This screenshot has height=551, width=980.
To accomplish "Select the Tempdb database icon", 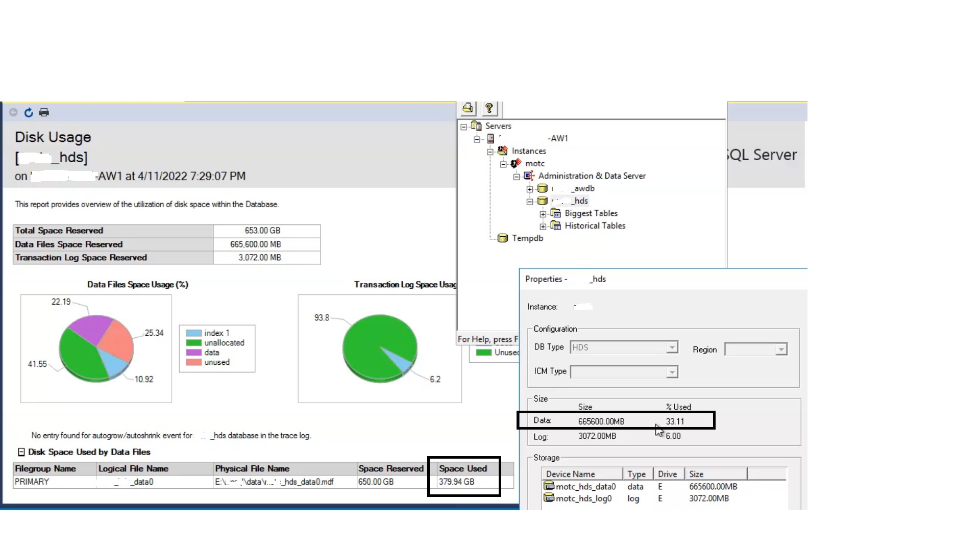I will [x=503, y=238].
